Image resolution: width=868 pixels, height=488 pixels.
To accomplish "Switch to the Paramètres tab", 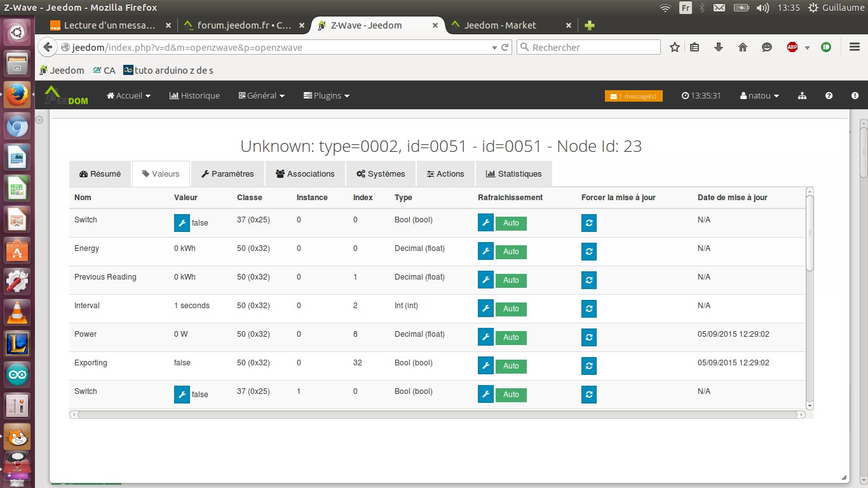I will [x=227, y=173].
